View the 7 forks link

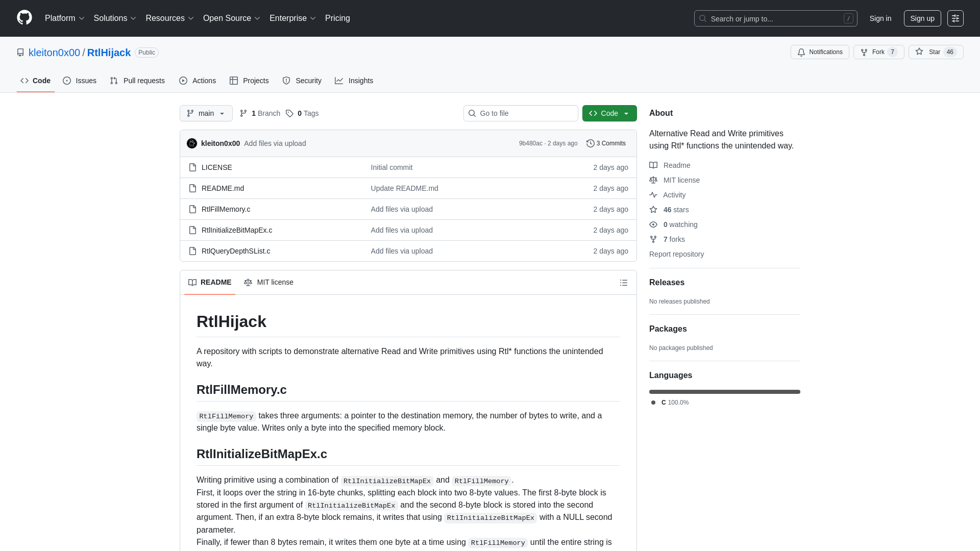pyautogui.click(x=667, y=239)
